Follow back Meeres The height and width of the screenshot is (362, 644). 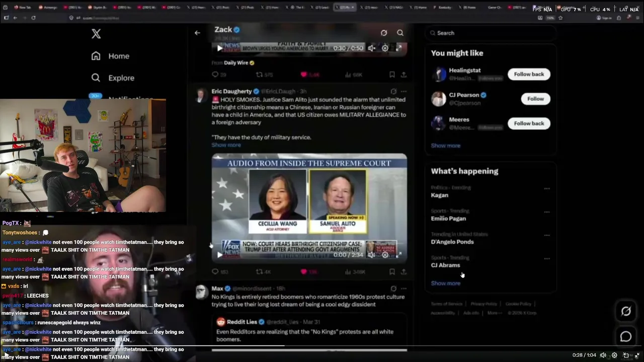[x=529, y=123]
